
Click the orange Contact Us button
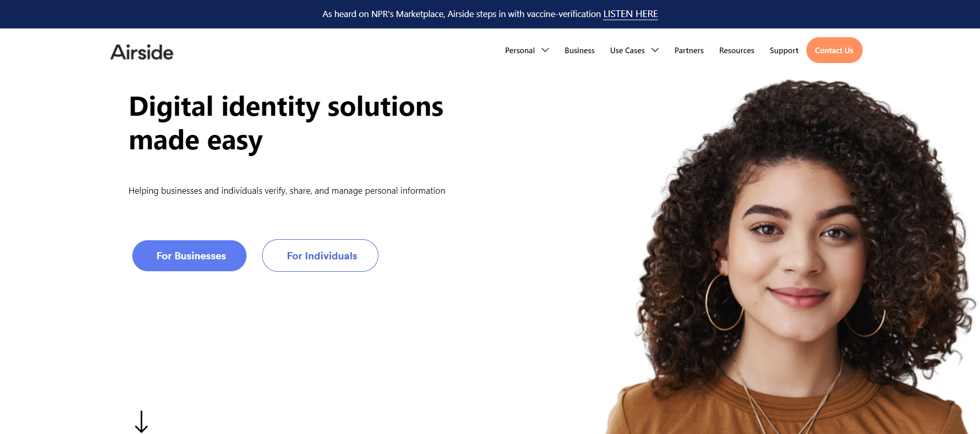(x=834, y=50)
